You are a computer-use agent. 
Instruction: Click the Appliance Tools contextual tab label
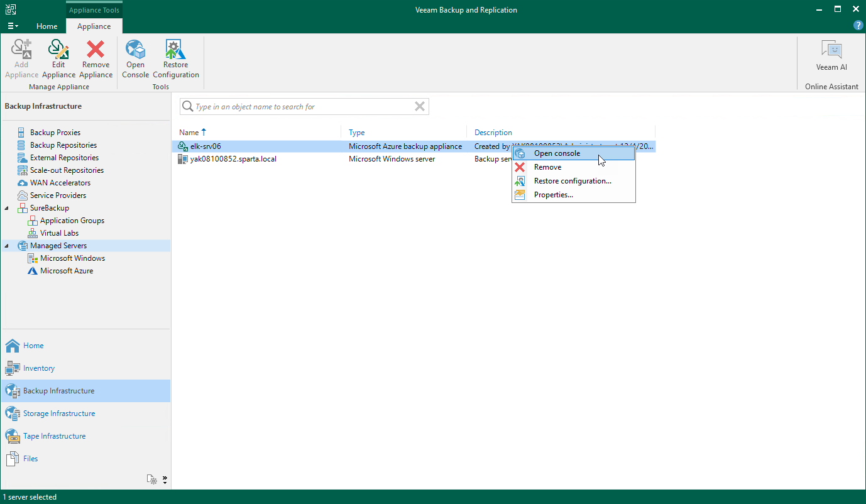(x=94, y=10)
